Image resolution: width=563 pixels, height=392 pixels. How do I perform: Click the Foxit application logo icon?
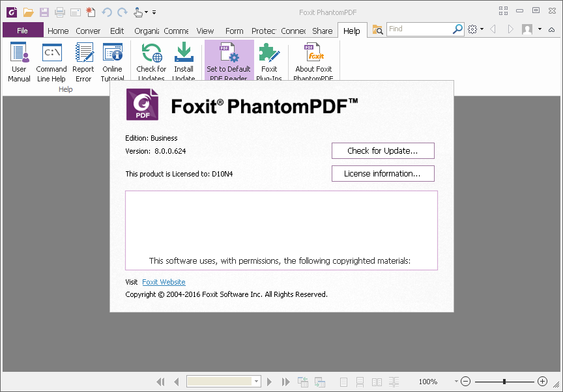[x=12, y=12]
